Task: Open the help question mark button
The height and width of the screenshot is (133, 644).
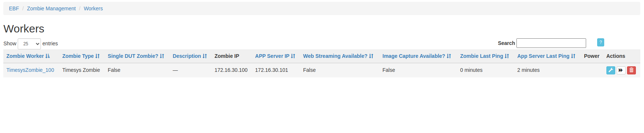Action: (601, 42)
